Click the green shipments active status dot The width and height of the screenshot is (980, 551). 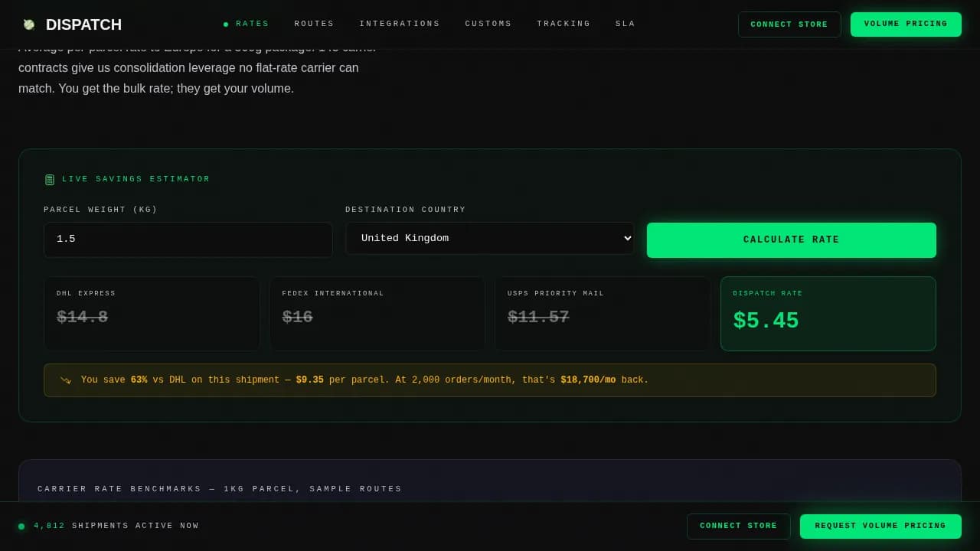[x=21, y=527]
